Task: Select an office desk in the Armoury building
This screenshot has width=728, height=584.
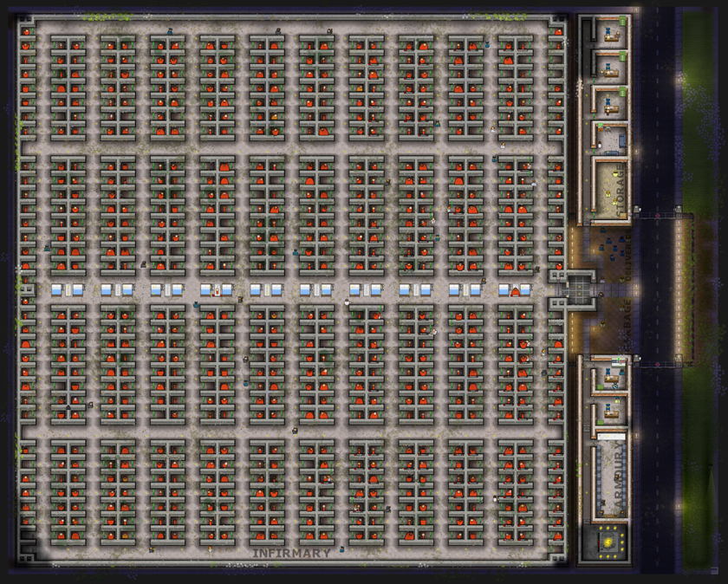Action: [x=611, y=380]
